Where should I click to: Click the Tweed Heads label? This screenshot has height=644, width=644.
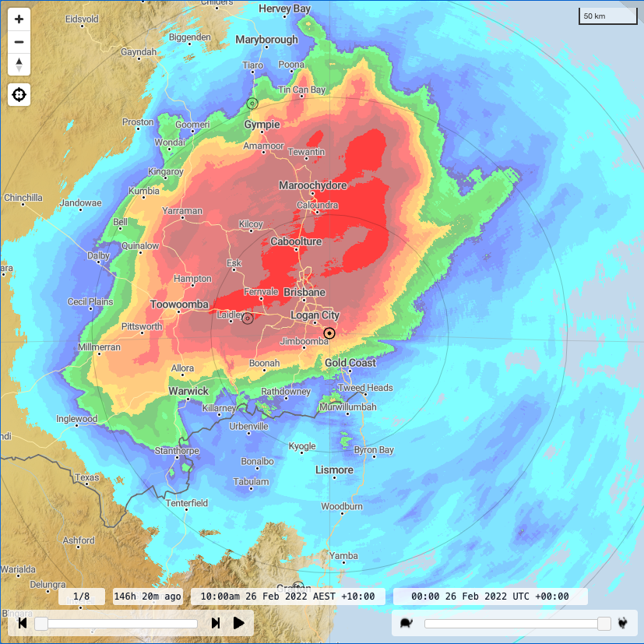pyautogui.click(x=365, y=388)
